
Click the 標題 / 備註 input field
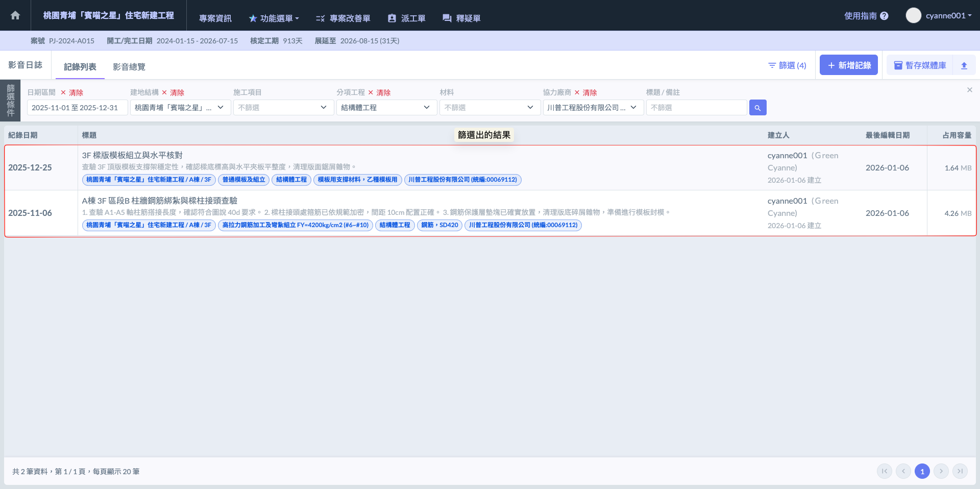696,108
